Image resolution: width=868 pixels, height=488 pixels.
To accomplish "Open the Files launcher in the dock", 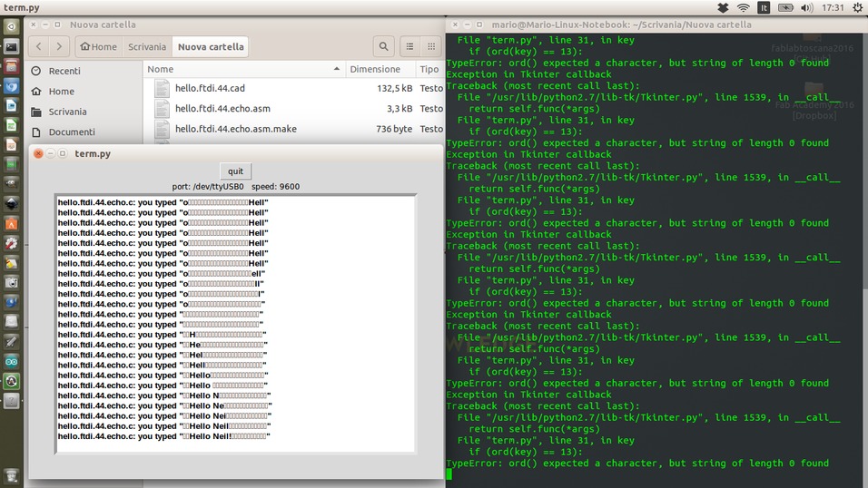I will 12,66.
